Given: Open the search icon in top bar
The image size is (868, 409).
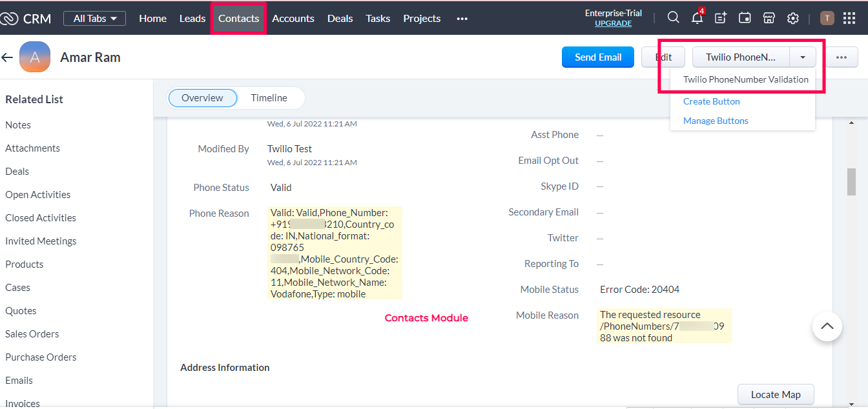Looking at the screenshot, I should pyautogui.click(x=673, y=18).
